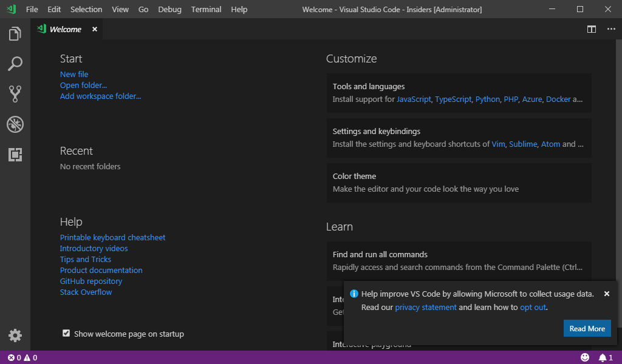Open the feedback smiley in status bar
622x364 pixels.
pyautogui.click(x=585, y=357)
